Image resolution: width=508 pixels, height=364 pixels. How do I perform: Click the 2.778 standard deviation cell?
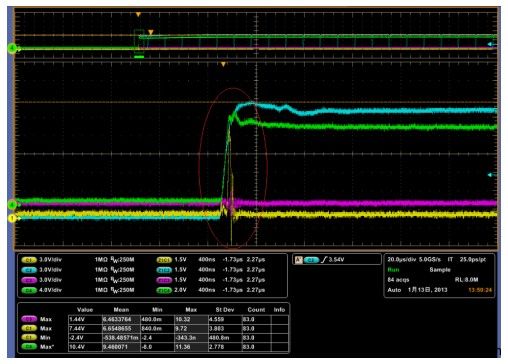225,347
